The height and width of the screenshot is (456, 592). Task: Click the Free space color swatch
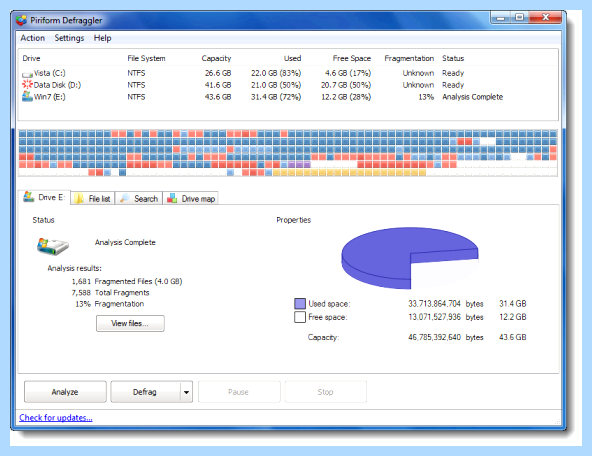coord(300,317)
